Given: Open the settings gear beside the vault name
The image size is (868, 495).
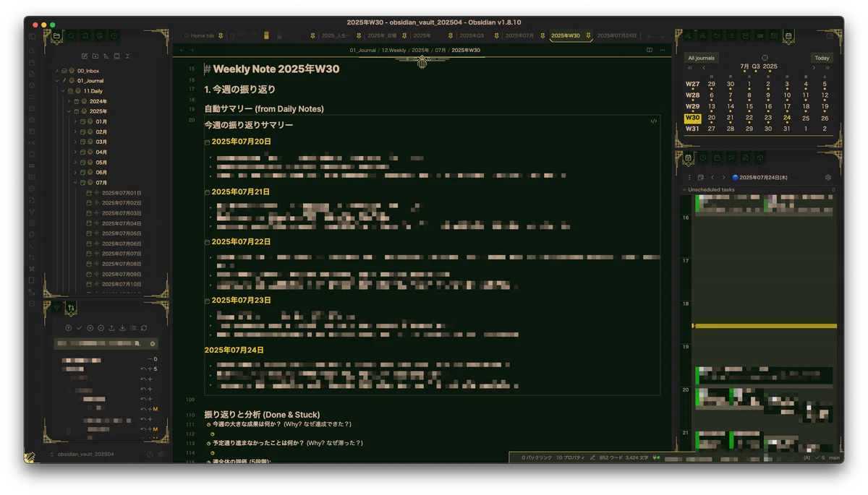Looking at the screenshot, I should point(161,455).
